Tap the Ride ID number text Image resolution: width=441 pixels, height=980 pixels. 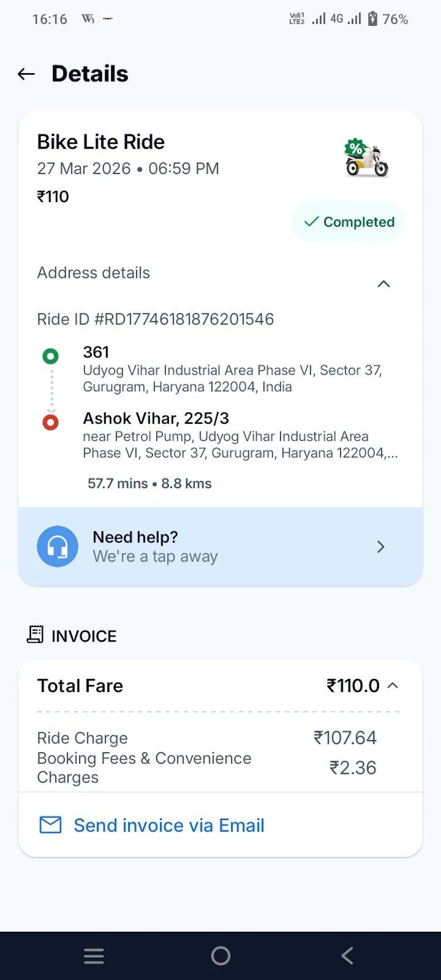click(x=155, y=319)
